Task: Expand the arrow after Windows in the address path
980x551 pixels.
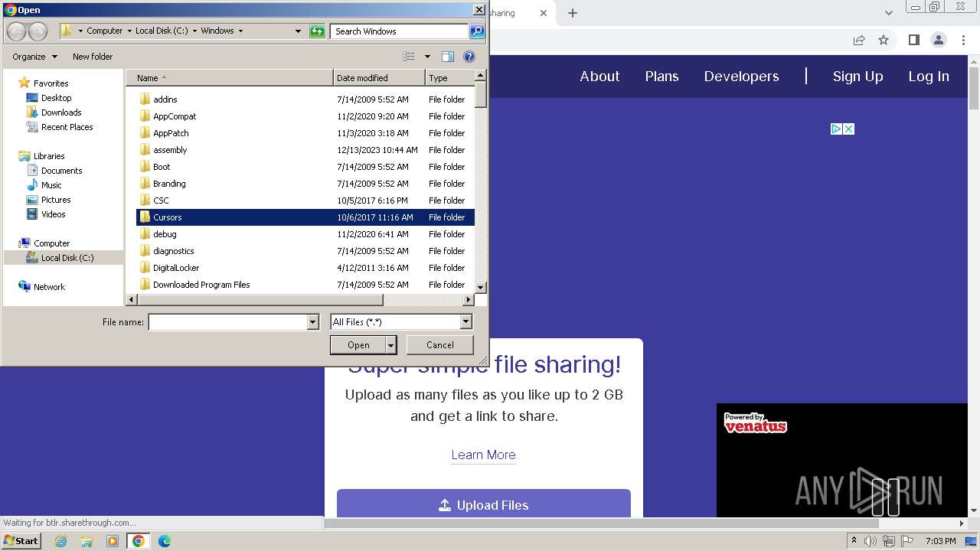Action: 240,31
